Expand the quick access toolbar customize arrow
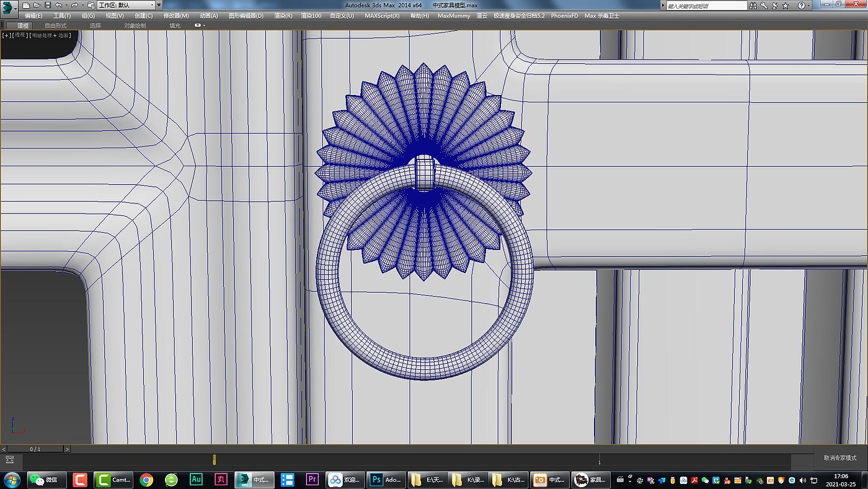Viewport: 868px width, 489px height. tap(159, 5)
